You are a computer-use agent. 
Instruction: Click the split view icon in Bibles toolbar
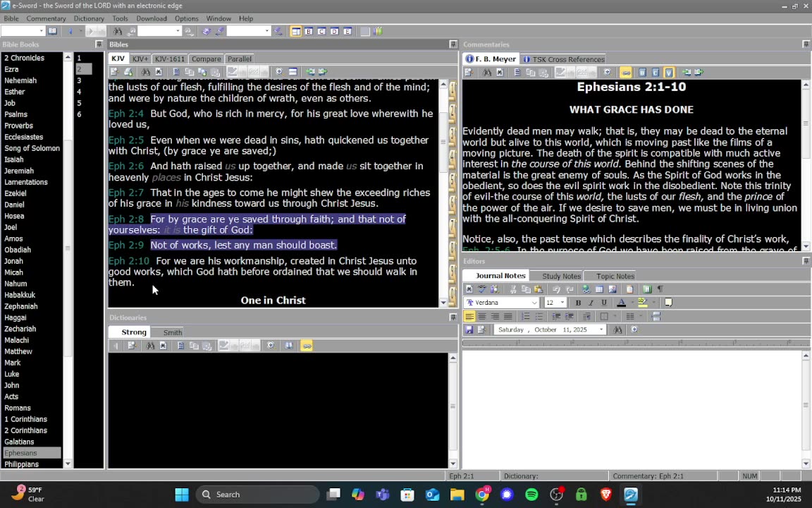point(293,71)
